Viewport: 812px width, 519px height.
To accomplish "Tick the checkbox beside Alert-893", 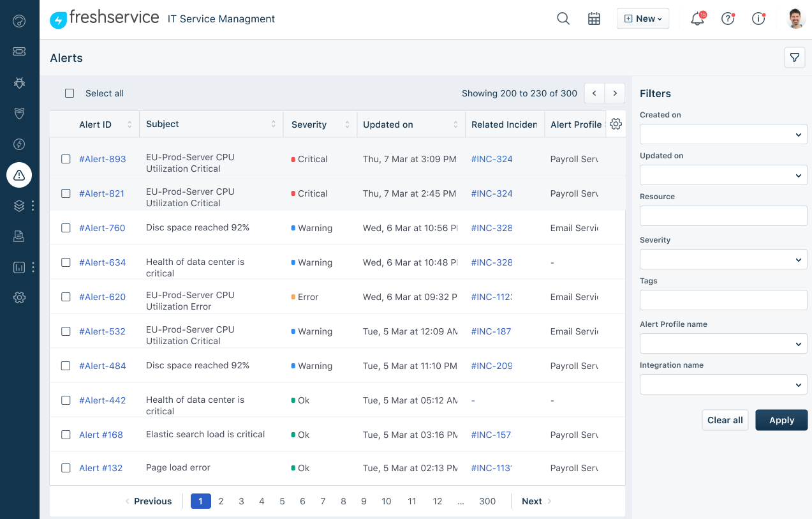I will (66, 159).
